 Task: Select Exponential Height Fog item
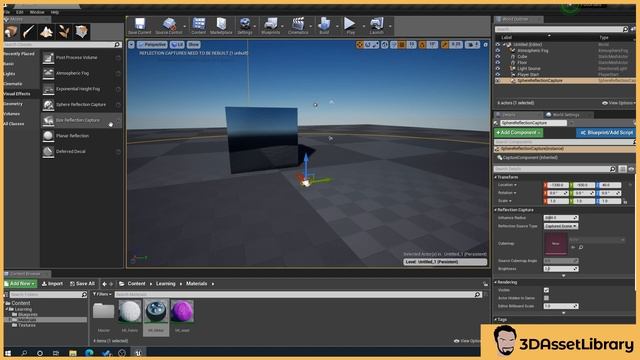[82, 89]
